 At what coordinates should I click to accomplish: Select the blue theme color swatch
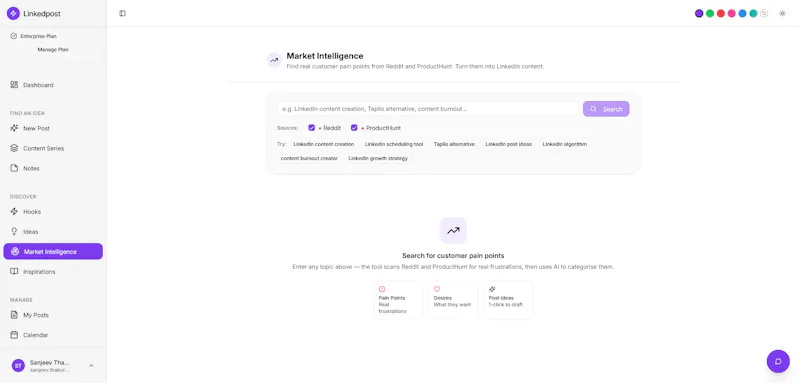tap(742, 14)
